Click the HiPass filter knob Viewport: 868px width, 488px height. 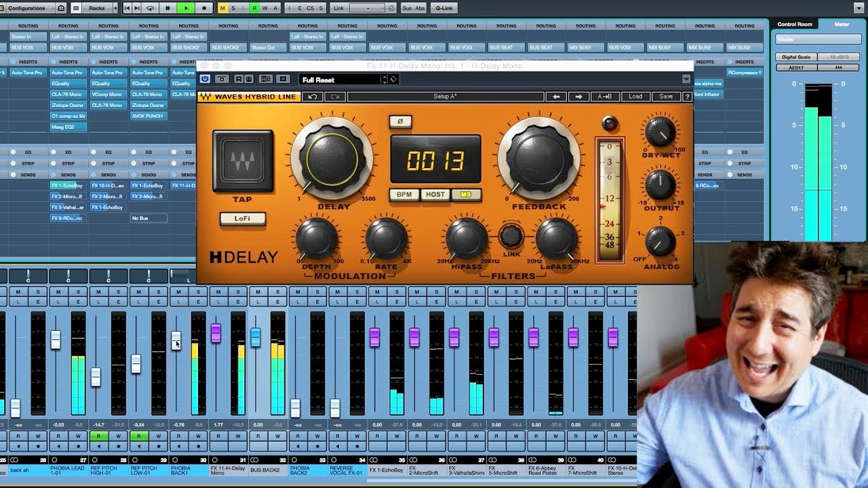click(x=465, y=239)
